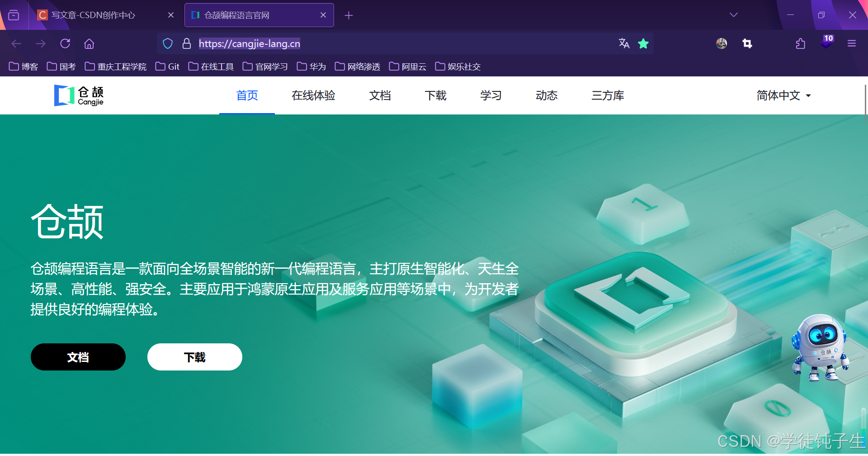Select the 仓颉编程语言官网 browser tab

coord(259,15)
